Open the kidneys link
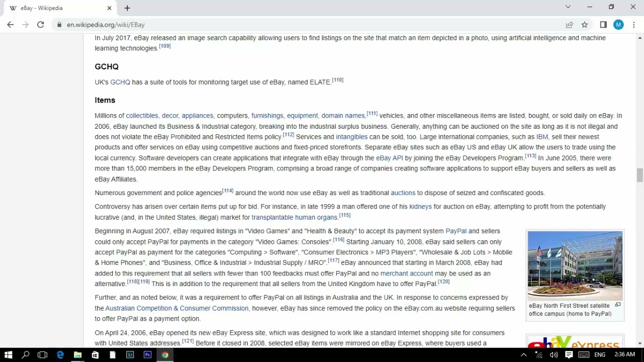Screen dimensions: 644x362 click(421, 207)
